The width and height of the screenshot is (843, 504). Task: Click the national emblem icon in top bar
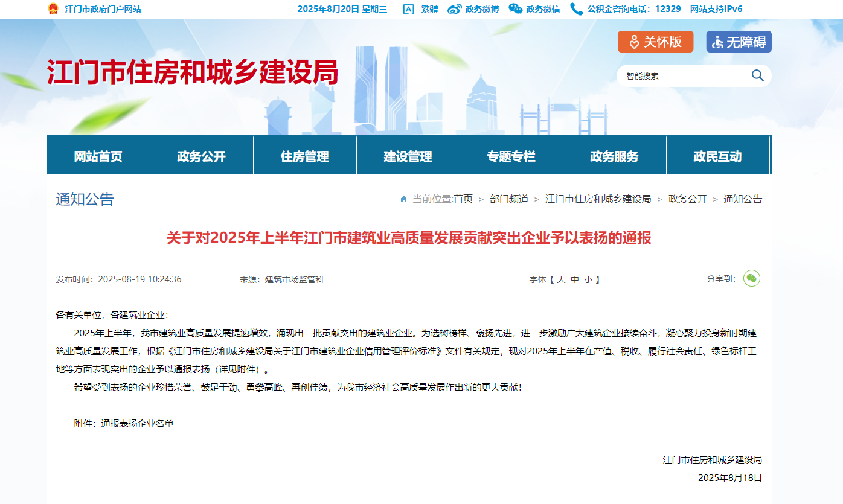pyautogui.click(x=53, y=9)
